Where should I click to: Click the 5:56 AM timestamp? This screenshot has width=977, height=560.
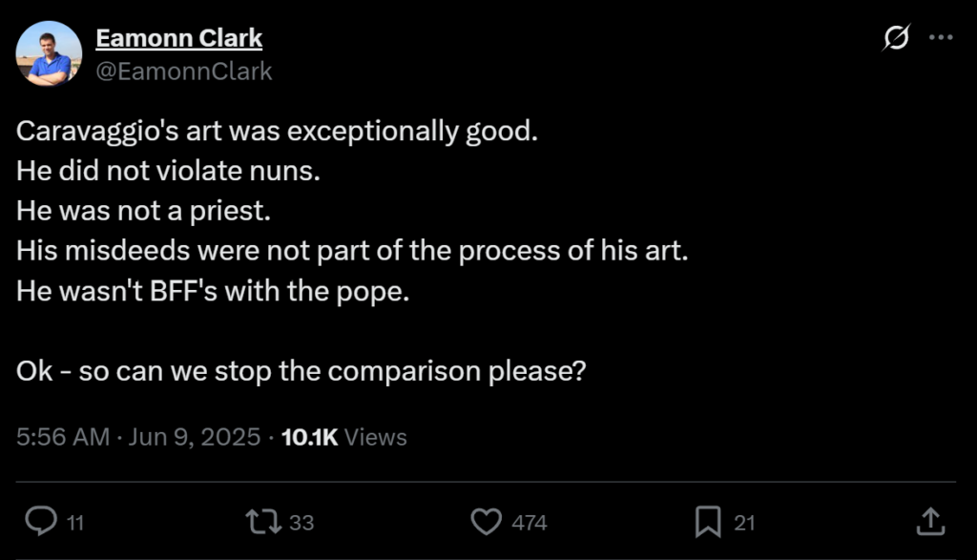point(63,437)
